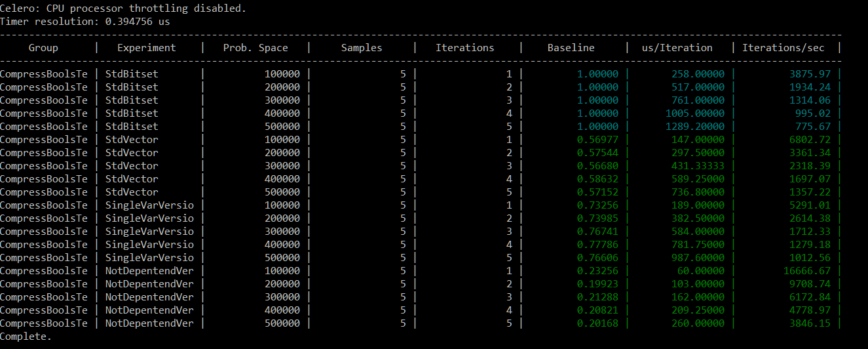Screen dimensions: 868x349
Task: Click the 'Iterations' column header
Action: click(x=465, y=48)
